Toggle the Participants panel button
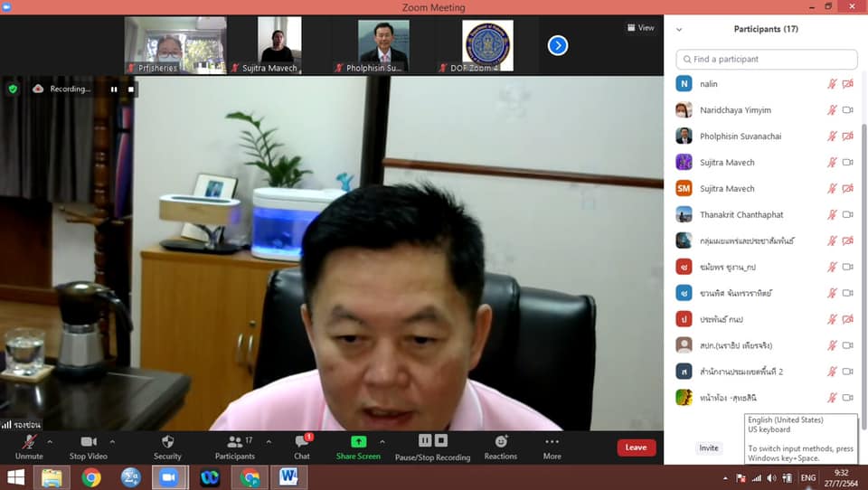 235,448
